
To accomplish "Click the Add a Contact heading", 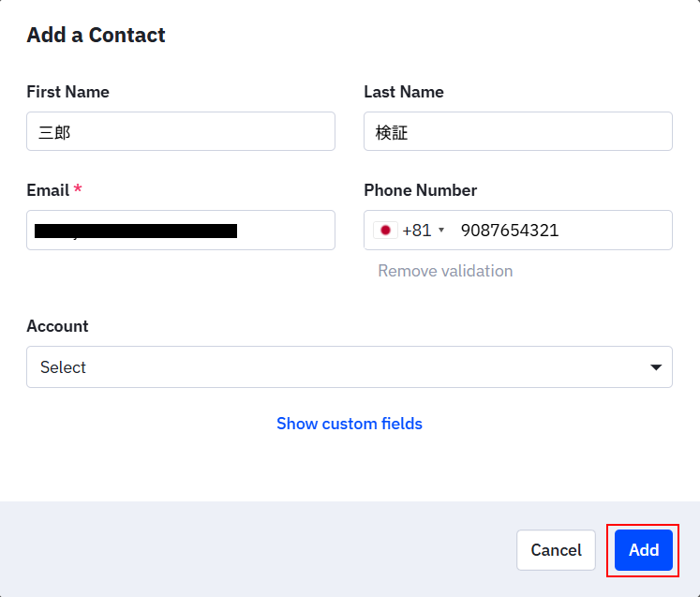I will 96,36.
